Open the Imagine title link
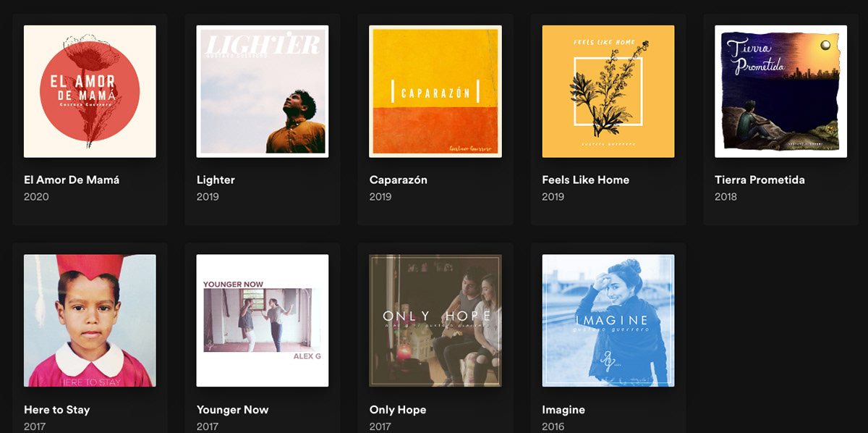This screenshot has height=433, width=868. [563, 410]
